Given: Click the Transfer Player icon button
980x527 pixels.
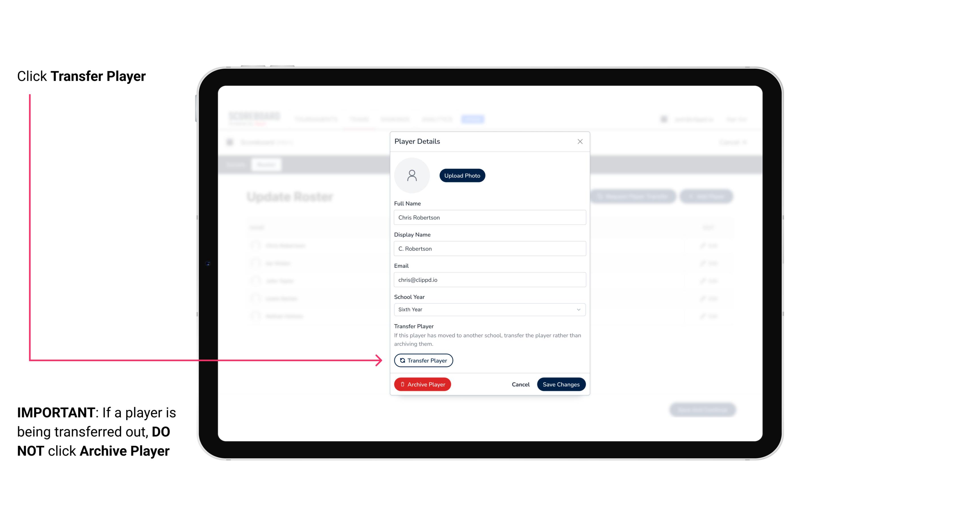Looking at the screenshot, I should pos(423,360).
